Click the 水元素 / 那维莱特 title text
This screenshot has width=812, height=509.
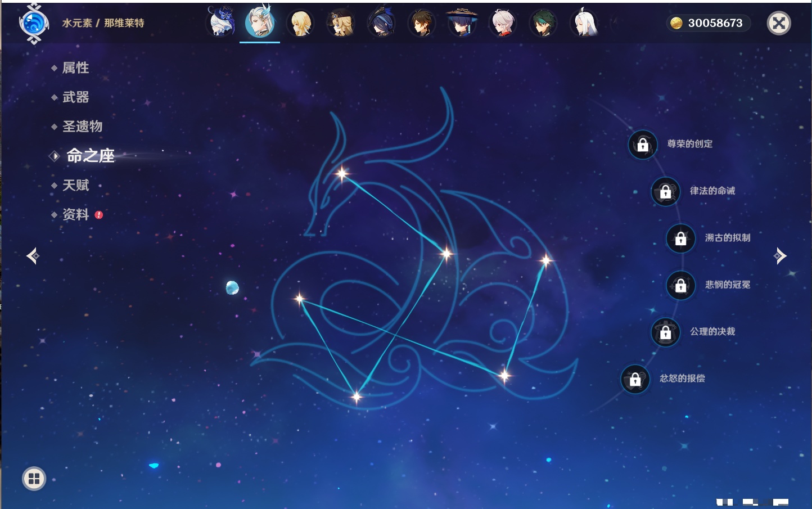103,23
